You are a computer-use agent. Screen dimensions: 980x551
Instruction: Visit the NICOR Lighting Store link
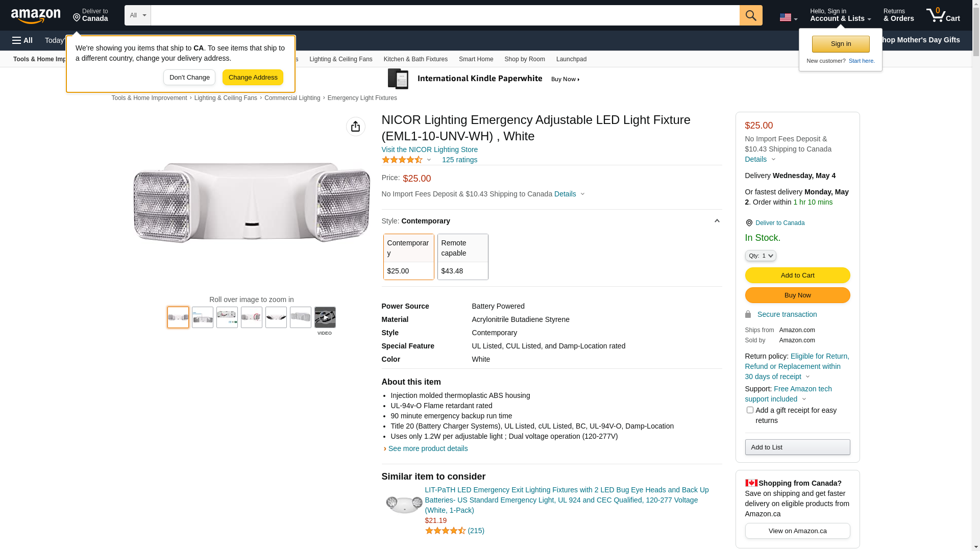(429, 149)
